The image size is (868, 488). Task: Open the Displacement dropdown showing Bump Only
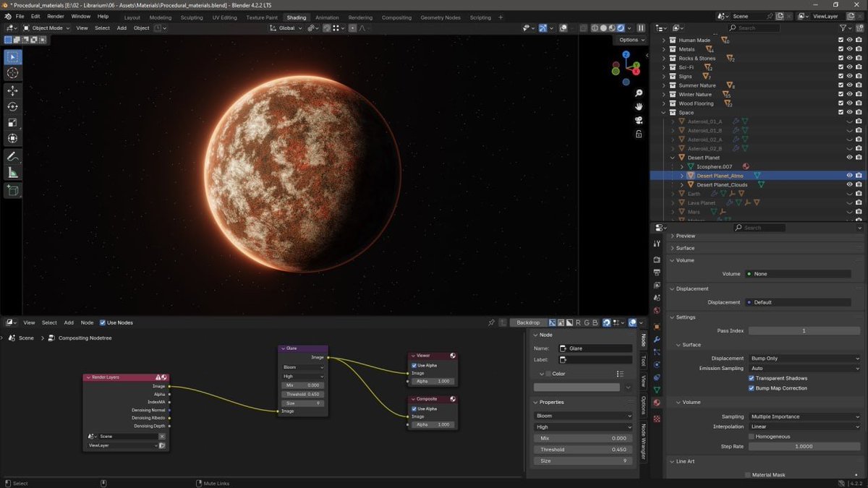[805, 358]
